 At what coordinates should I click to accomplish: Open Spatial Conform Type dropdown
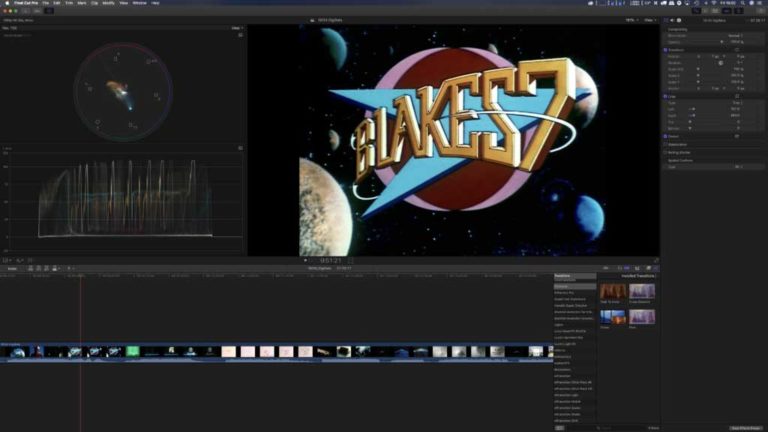tap(739, 167)
